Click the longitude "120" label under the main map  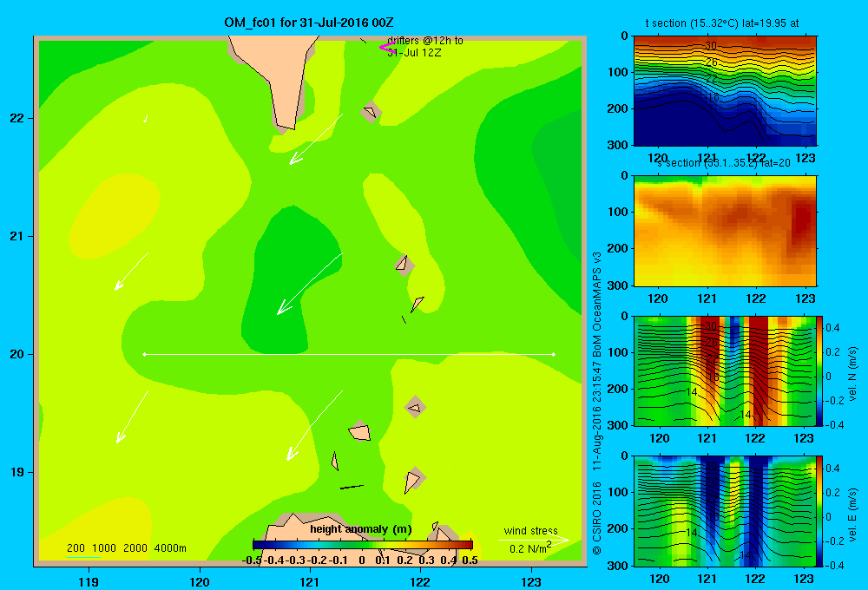[200, 581]
